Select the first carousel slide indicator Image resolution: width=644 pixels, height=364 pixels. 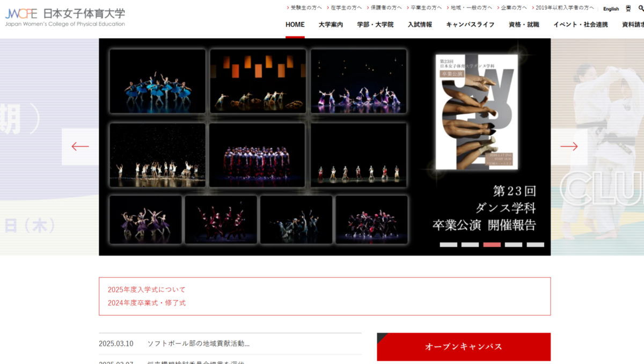[x=449, y=245]
